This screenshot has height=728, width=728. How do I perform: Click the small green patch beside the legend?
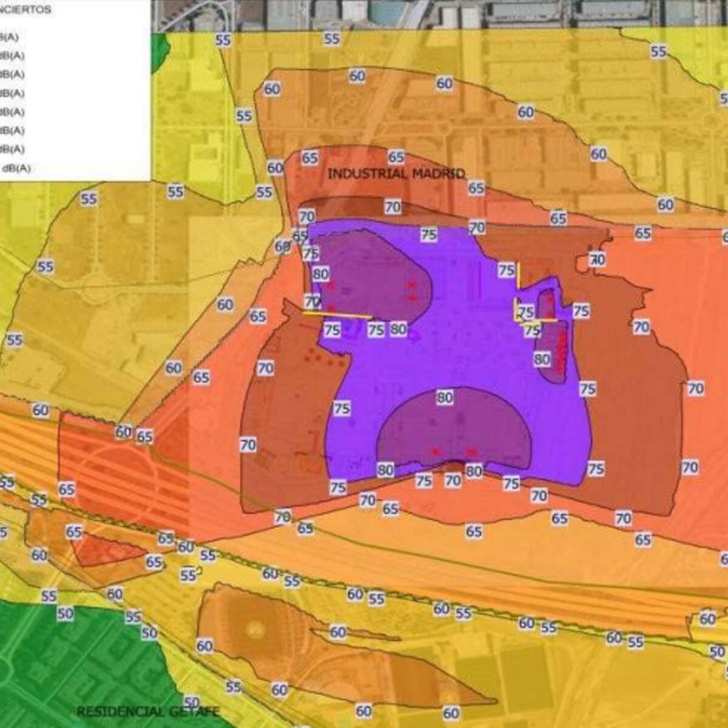pyautogui.click(x=159, y=47)
